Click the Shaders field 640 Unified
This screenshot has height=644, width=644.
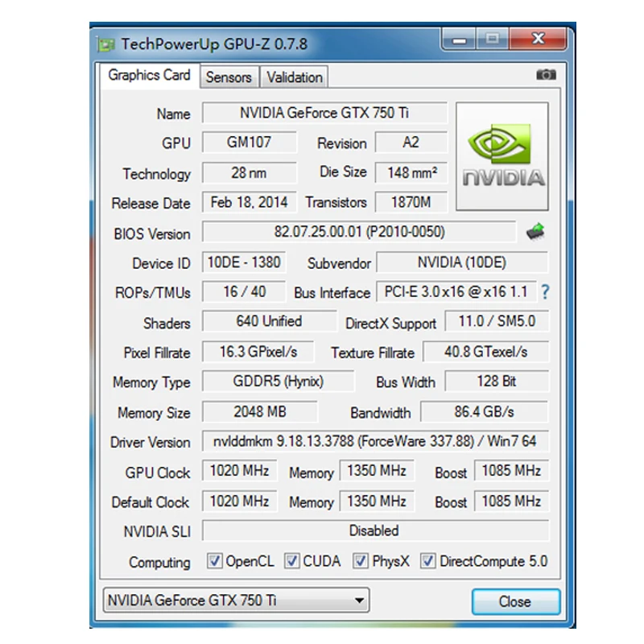click(269, 321)
